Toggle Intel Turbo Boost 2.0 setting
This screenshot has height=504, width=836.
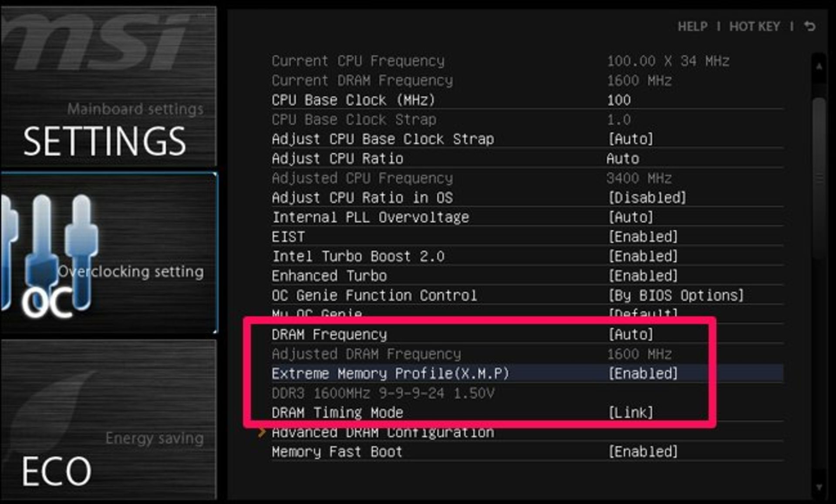point(643,256)
